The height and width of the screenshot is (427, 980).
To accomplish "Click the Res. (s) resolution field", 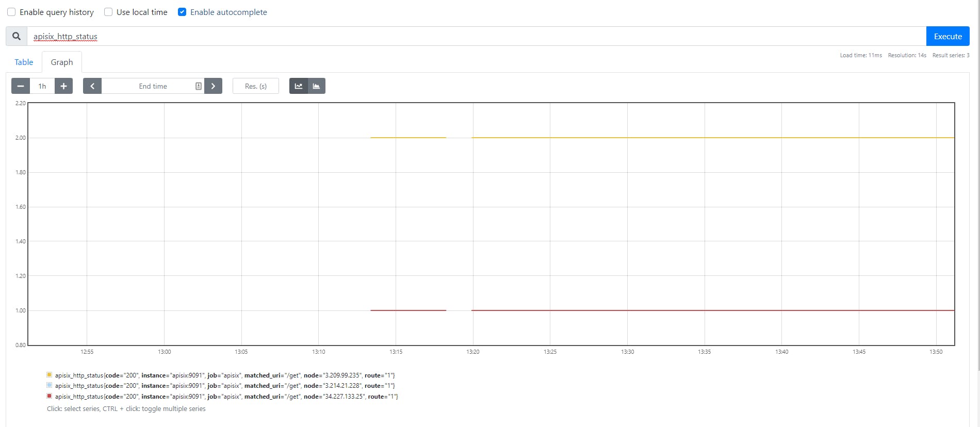I will pyautogui.click(x=256, y=86).
